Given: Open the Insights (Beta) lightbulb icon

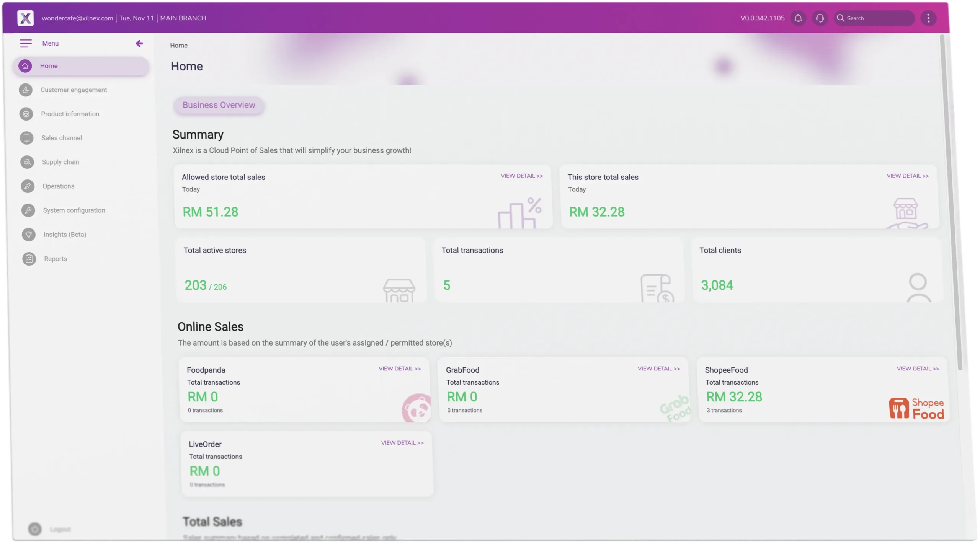Looking at the screenshot, I should 28,235.
